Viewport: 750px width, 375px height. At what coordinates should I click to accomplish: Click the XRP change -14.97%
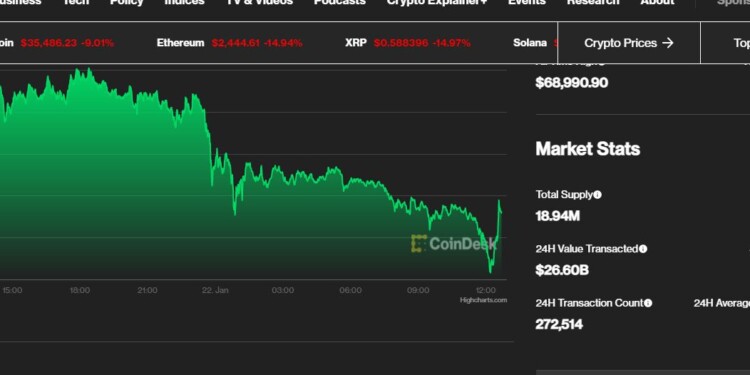pos(452,43)
